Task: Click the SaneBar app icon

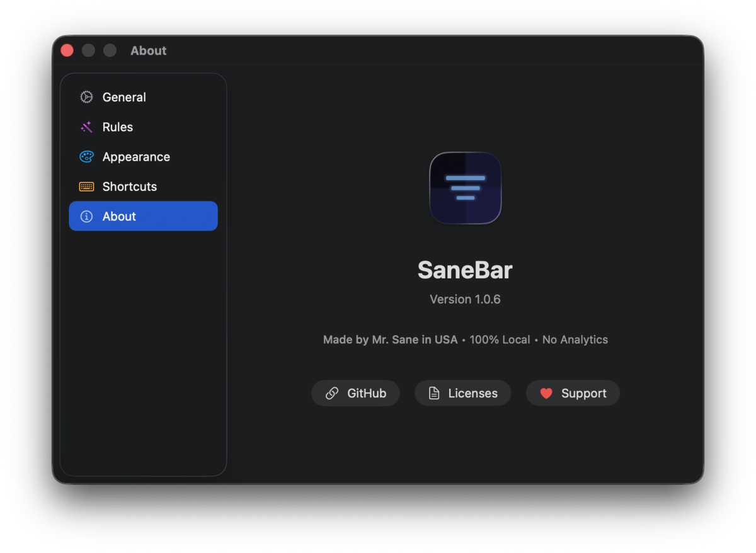Action: (x=465, y=188)
